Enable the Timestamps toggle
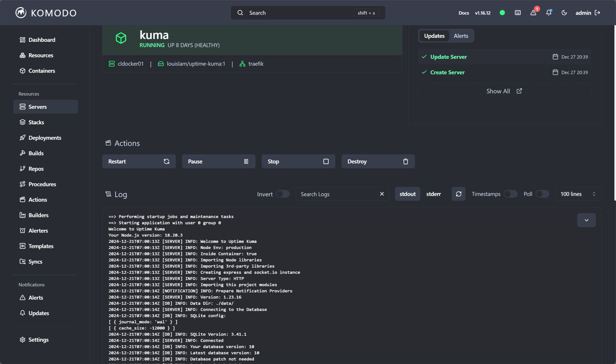This screenshot has width=616, height=364. coord(510,194)
